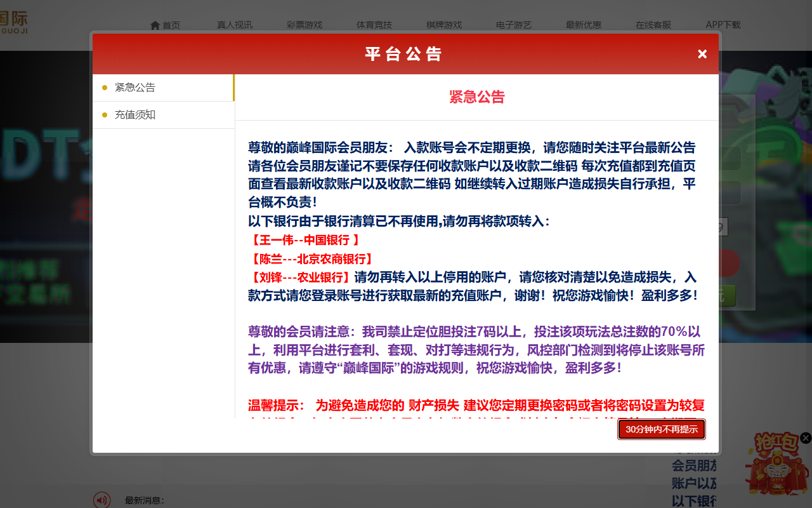Image resolution: width=812 pixels, height=508 pixels.
Task: Click the 国际 site logo
Action: 13,22
